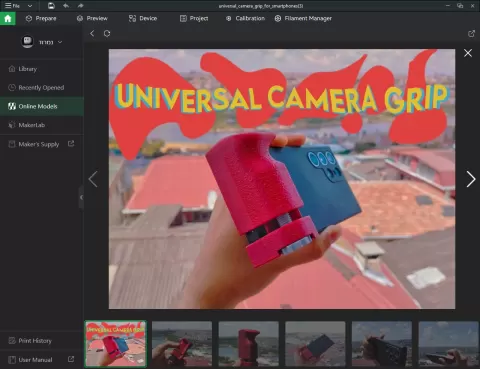Open Library in the sidebar

pos(42,69)
